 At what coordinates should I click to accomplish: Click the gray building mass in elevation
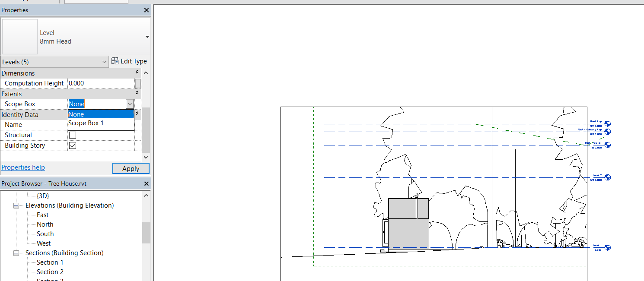click(408, 224)
